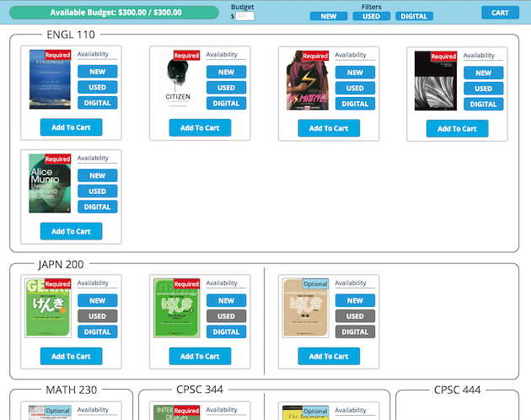This screenshot has width=531, height=420.
Task: Select USED availability for Citizen book
Action: [x=226, y=88]
